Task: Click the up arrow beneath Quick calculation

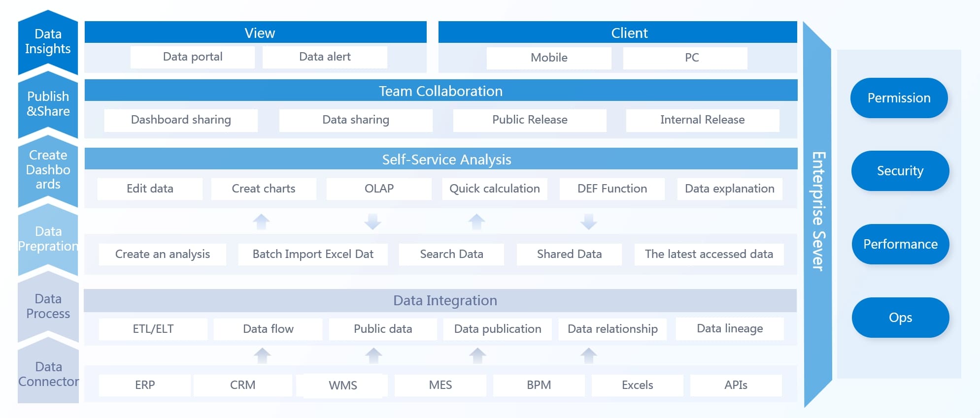Action: [476, 222]
